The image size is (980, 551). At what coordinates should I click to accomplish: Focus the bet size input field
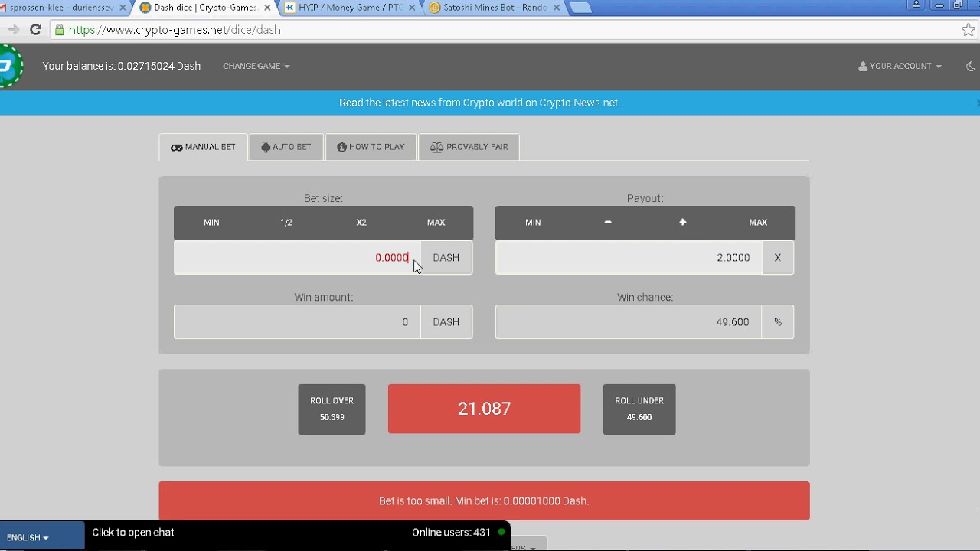click(297, 258)
